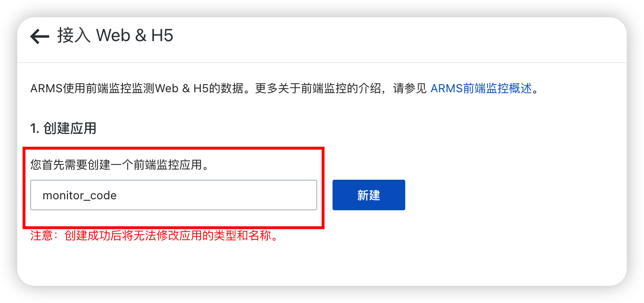Click the number 1. before 创建应用

[x=34, y=128]
